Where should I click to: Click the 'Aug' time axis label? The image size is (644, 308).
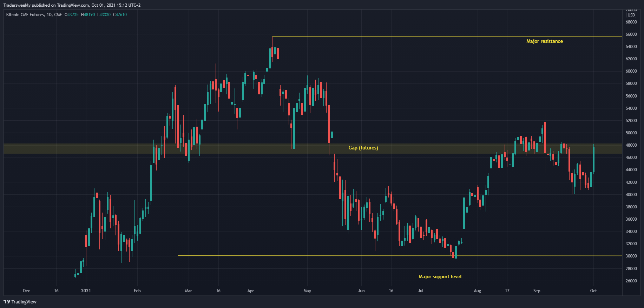[x=478, y=291]
